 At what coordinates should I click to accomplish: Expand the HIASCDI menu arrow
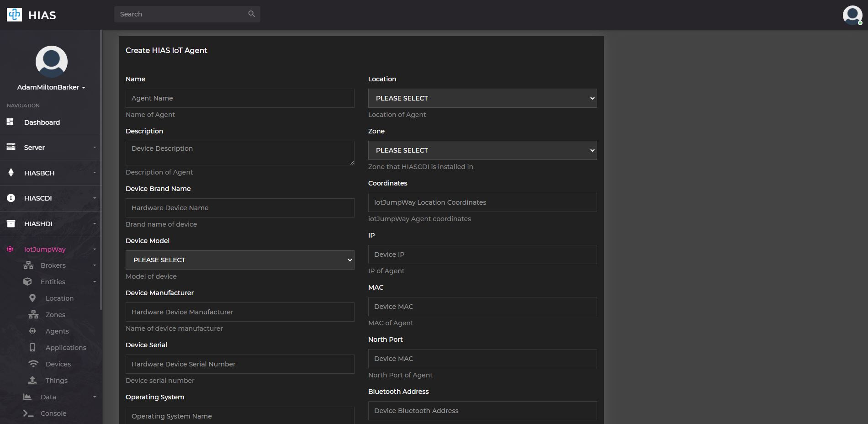[95, 198]
